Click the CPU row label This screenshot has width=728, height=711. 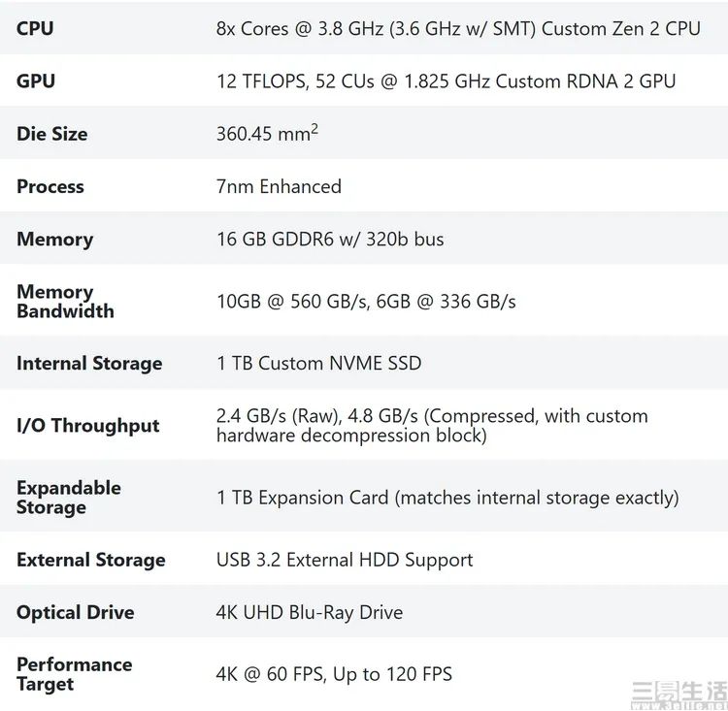[35, 28]
